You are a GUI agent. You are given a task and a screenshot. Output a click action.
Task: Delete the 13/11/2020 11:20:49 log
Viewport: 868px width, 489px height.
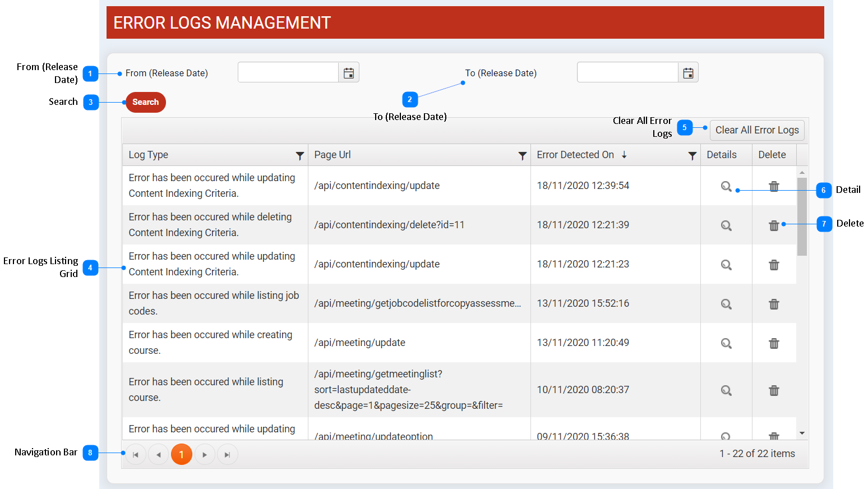tap(774, 343)
